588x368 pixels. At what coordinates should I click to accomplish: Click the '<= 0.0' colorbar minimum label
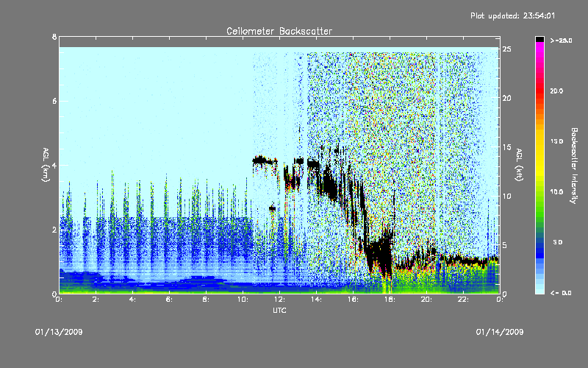562,293
